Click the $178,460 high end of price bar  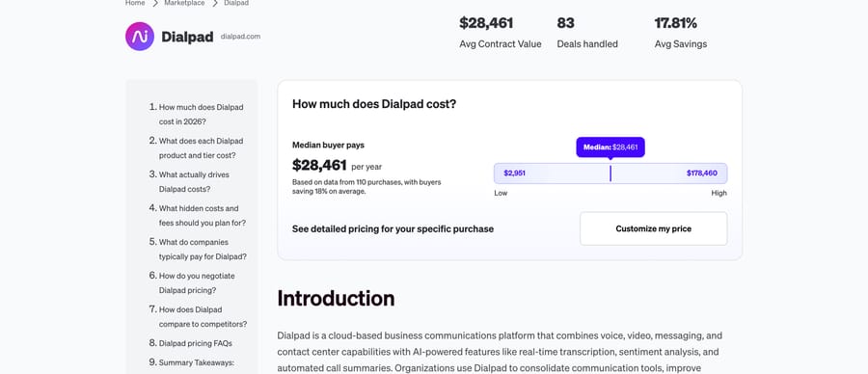(701, 174)
